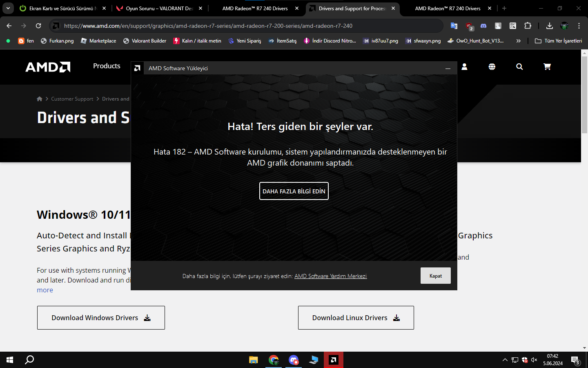Open the Kalın / italik metin bookmark
The image size is (588, 368).
click(197, 41)
